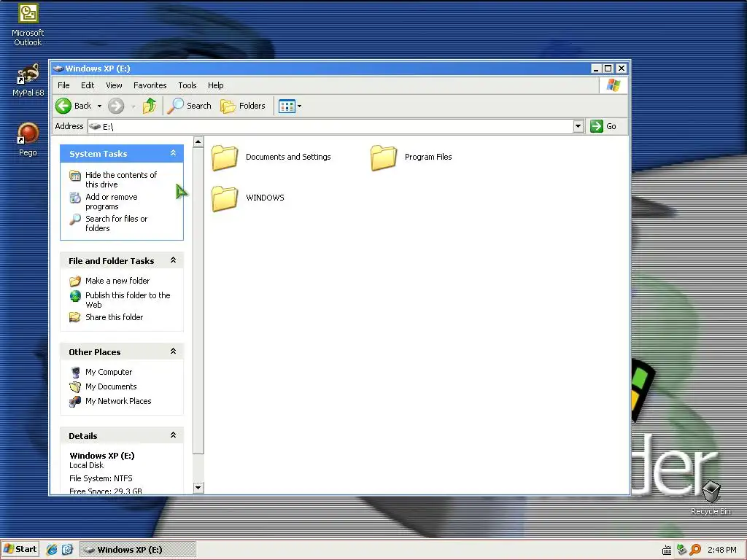The image size is (747, 560).
Task: Select the WINDOWS folder icon
Action: point(225,198)
